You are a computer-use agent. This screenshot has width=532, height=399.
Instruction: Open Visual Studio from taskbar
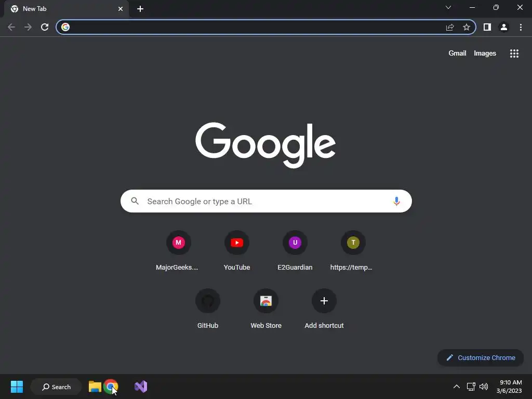[141, 387]
